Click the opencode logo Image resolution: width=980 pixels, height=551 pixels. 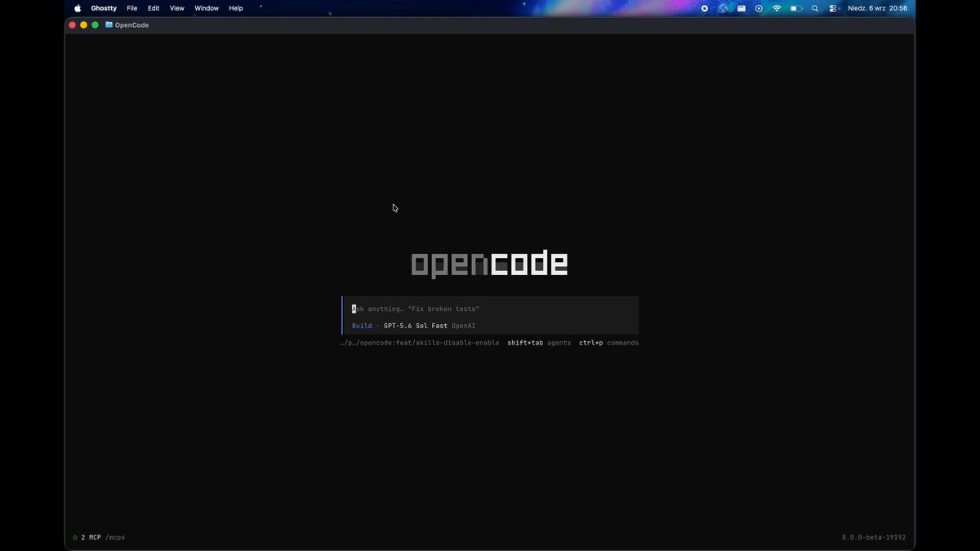pyautogui.click(x=489, y=264)
